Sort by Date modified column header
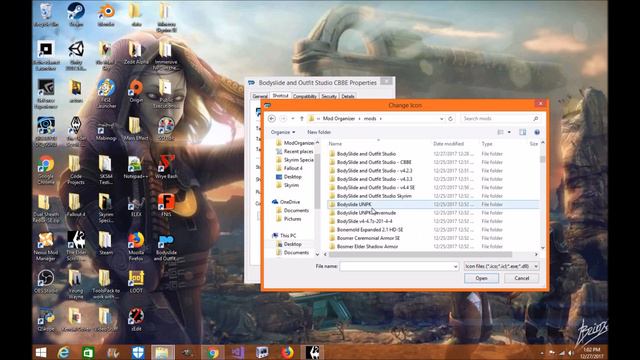 pos(448,144)
